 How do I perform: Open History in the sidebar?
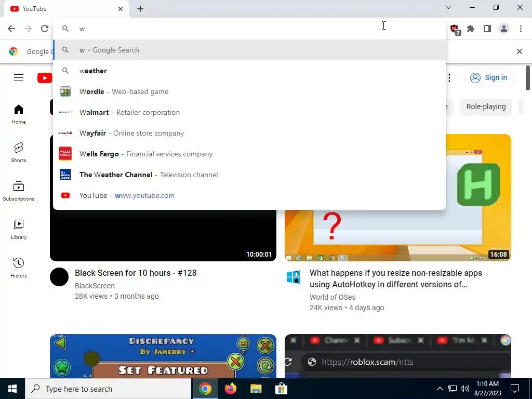click(x=19, y=268)
